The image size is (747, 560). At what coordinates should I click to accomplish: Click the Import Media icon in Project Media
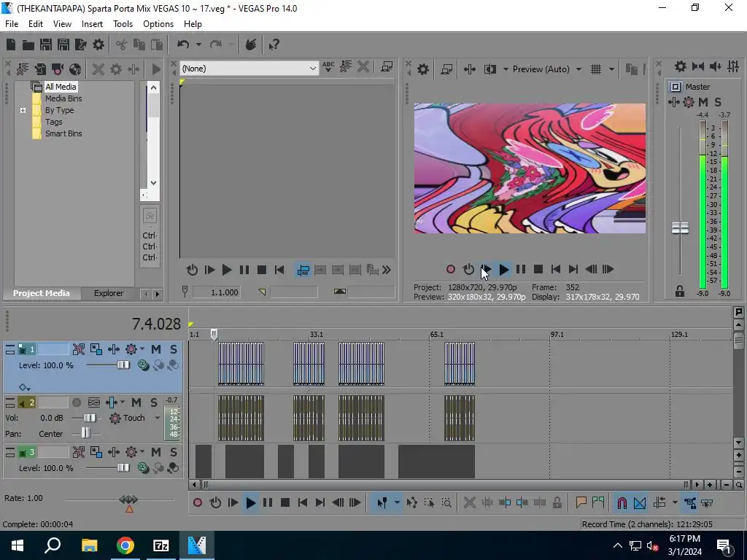coord(40,69)
